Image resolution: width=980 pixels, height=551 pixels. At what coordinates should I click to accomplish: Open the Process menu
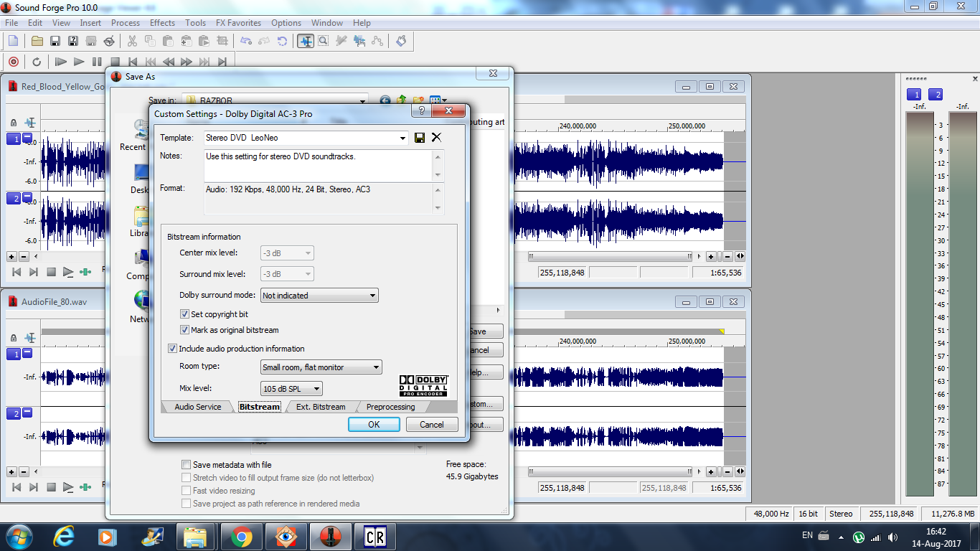[126, 23]
